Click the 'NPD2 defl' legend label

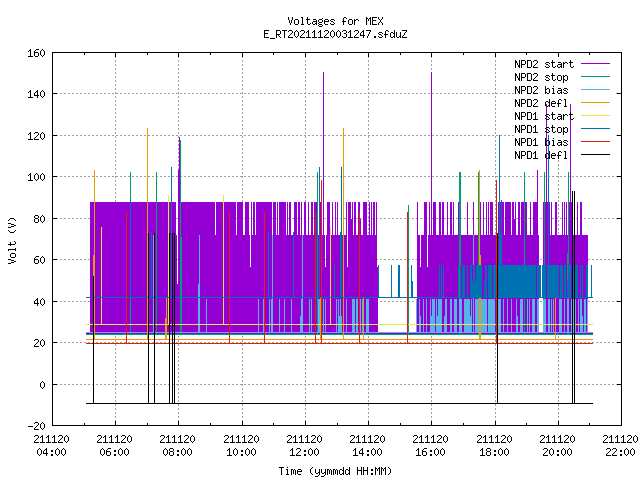pos(541,103)
